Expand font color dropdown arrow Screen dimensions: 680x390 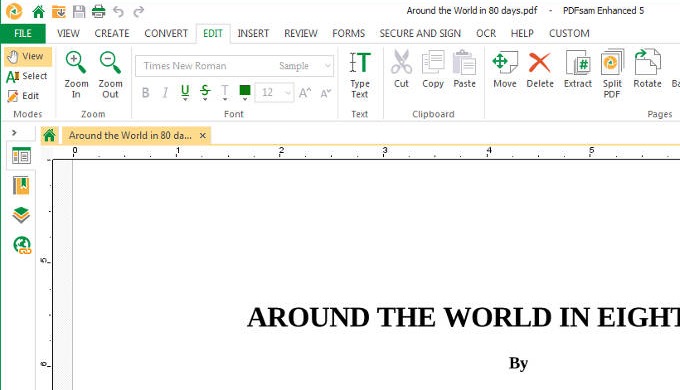[x=245, y=99]
